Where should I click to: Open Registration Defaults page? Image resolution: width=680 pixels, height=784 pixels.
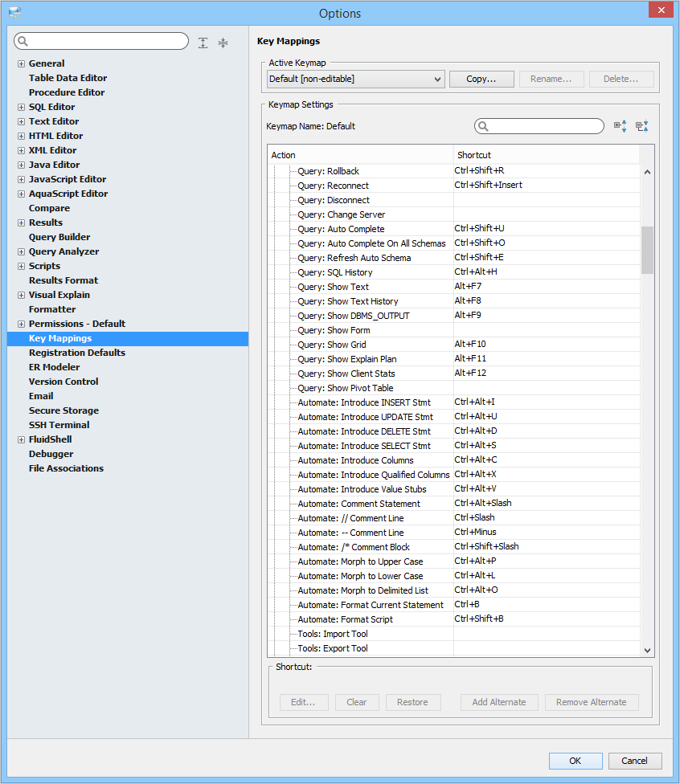tap(77, 353)
